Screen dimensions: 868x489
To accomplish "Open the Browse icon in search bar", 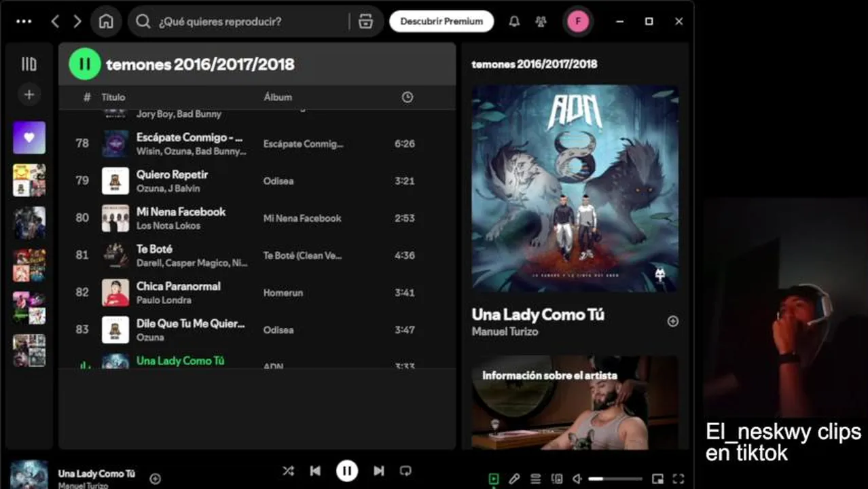I will (x=365, y=21).
